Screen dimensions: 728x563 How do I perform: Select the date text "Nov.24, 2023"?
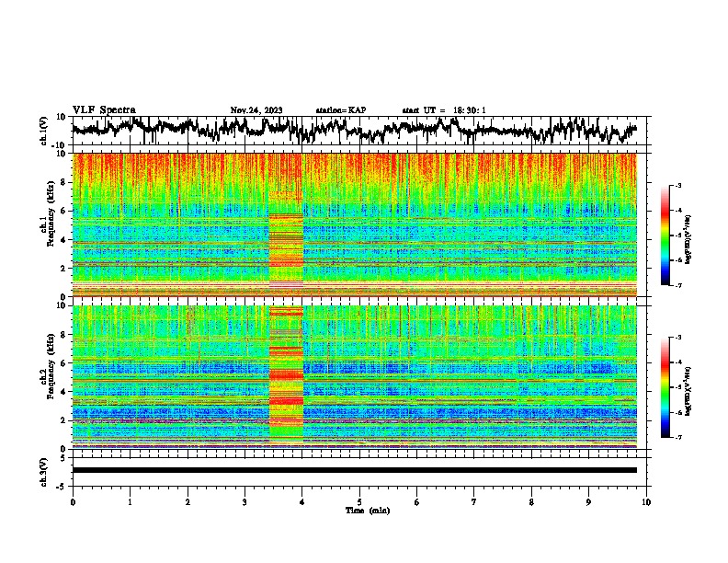(256, 110)
